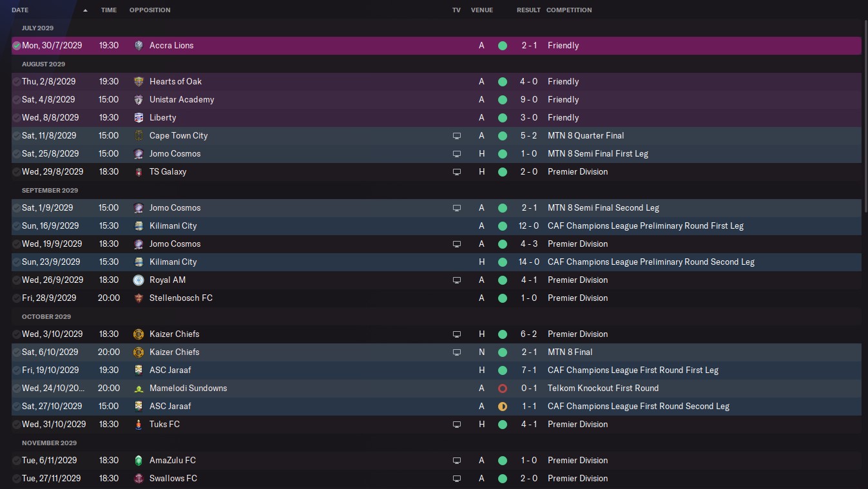Click the Stellenbosch FC club badge

139,298
